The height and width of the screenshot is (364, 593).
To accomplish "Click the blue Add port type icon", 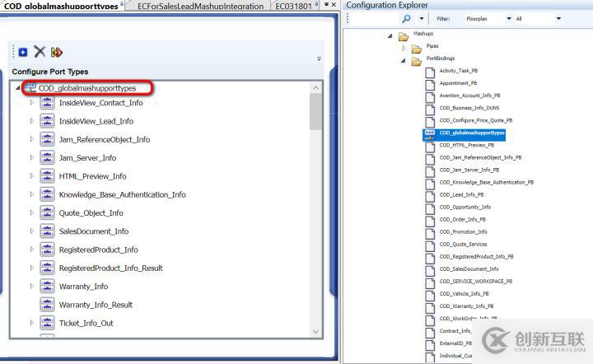I will [x=23, y=52].
